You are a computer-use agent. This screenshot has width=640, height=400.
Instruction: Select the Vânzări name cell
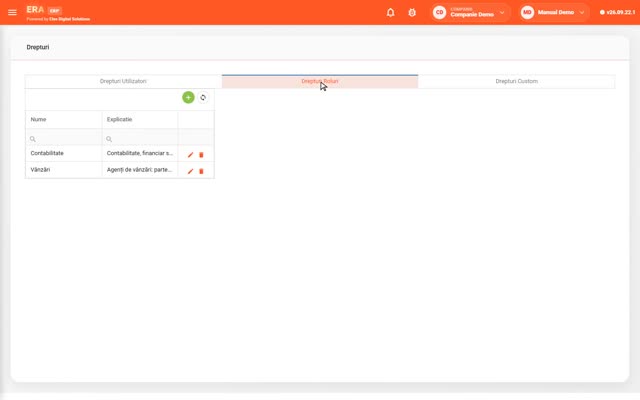pyautogui.click(x=64, y=170)
